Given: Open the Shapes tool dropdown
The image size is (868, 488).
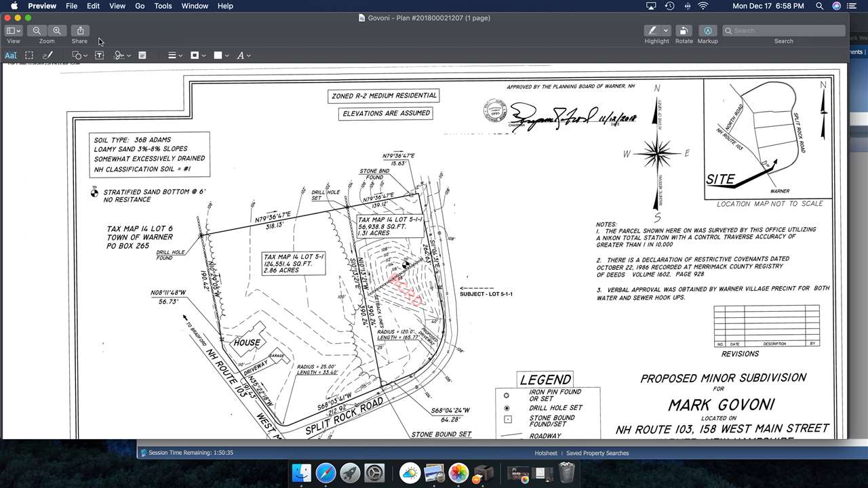Looking at the screenshot, I should pos(79,56).
